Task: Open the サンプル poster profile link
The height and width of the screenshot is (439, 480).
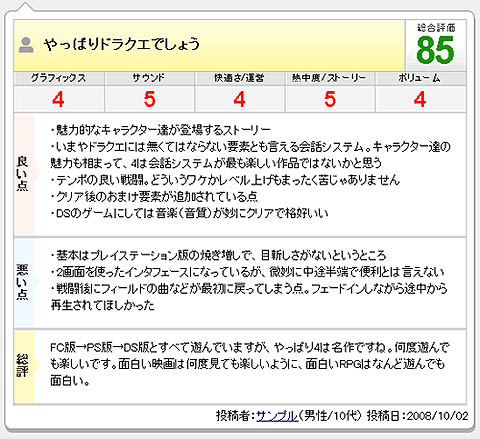Action: 277,416
